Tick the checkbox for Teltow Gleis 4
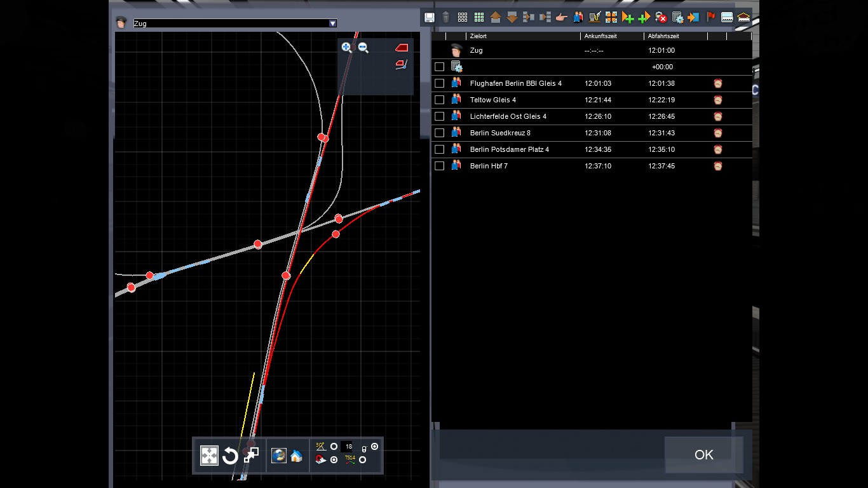The height and width of the screenshot is (488, 868). (x=439, y=100)
